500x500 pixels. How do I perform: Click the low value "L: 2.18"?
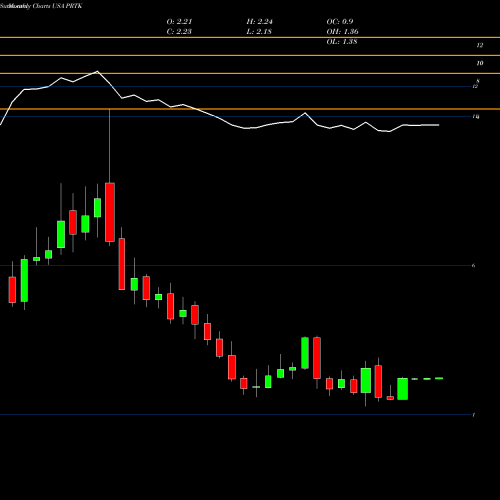click(259, 32)
